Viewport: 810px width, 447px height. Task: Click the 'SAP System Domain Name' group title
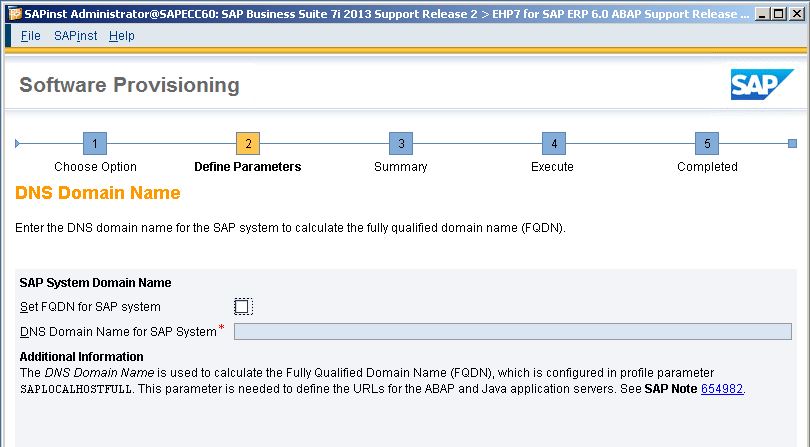(x=95, y=283)
